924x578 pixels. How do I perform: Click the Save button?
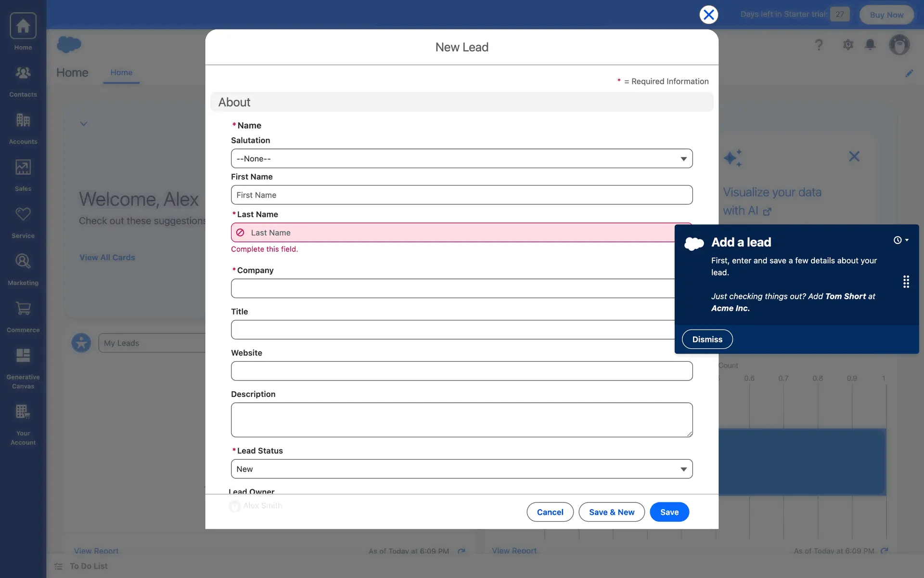click(669, 512)
